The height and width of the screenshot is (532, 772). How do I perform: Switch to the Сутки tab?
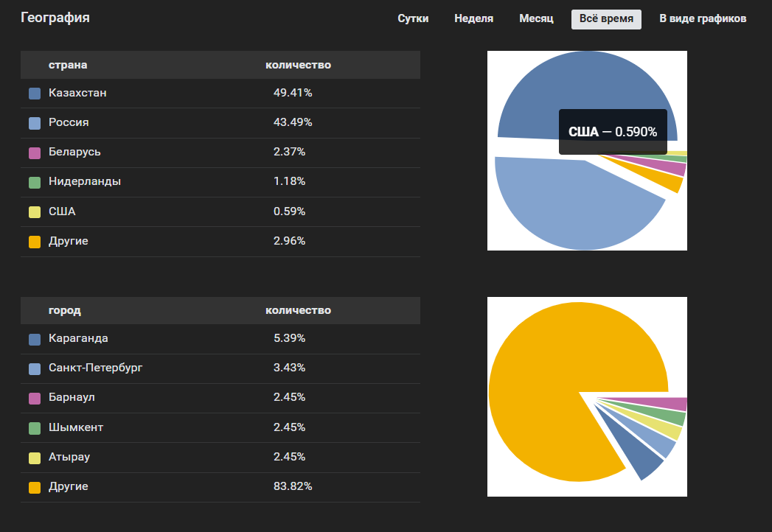click(x=413, y=18)
